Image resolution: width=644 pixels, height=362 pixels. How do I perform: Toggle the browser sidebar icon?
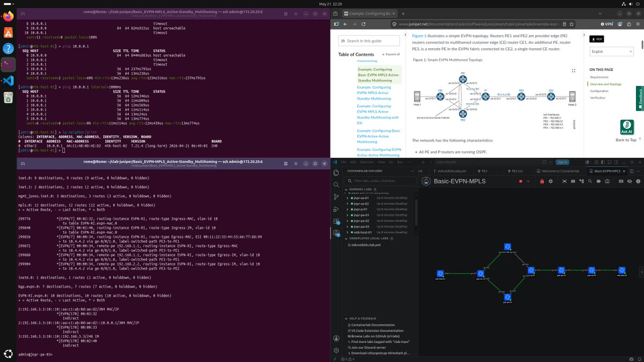pos(336,24)
